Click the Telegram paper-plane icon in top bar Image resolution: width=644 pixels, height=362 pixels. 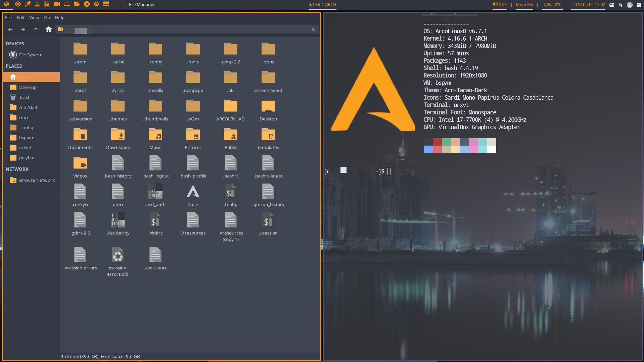pyautogui.click(x=87, y=4)
